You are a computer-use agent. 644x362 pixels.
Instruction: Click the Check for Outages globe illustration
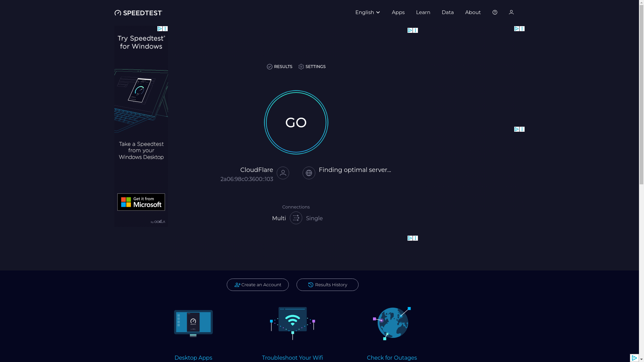[392, 323]
